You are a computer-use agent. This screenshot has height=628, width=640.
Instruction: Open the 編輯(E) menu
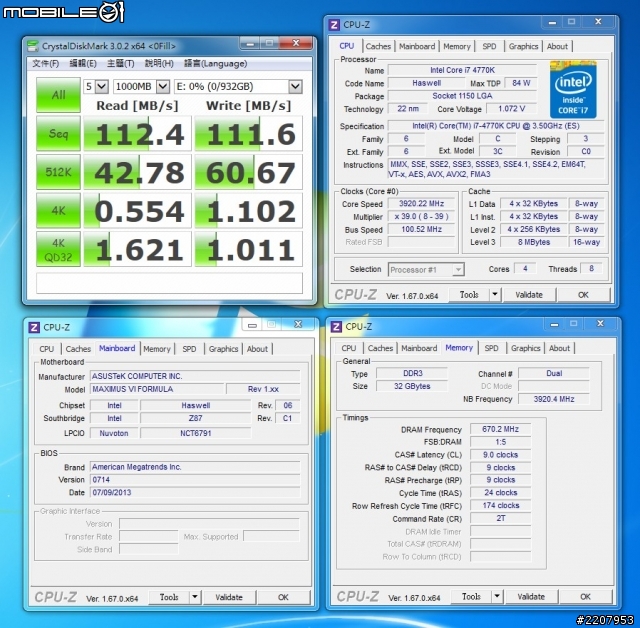83,64
